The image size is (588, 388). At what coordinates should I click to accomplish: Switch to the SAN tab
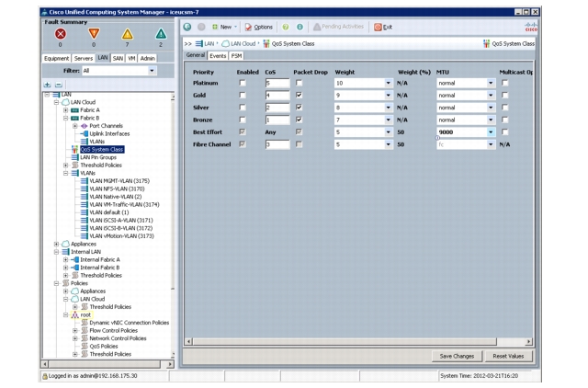click(119, 58)
